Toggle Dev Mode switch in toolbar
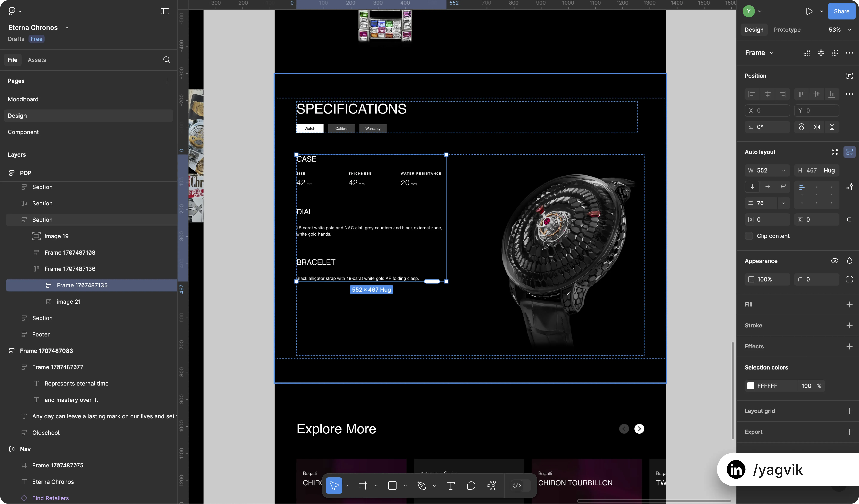Image resolution: width=859 pixels, height=504 pixels. click(x=520, y=486)
